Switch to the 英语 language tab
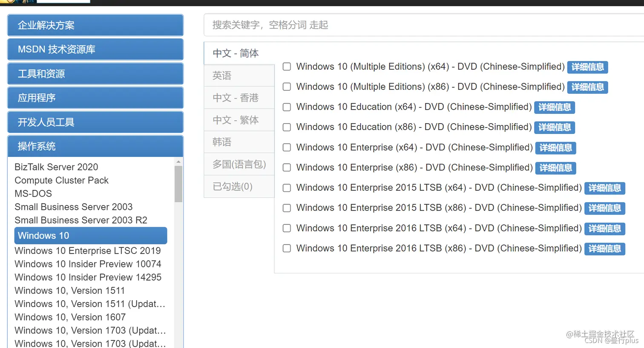Screen dimensions: 644x348 tap(239, 75)
